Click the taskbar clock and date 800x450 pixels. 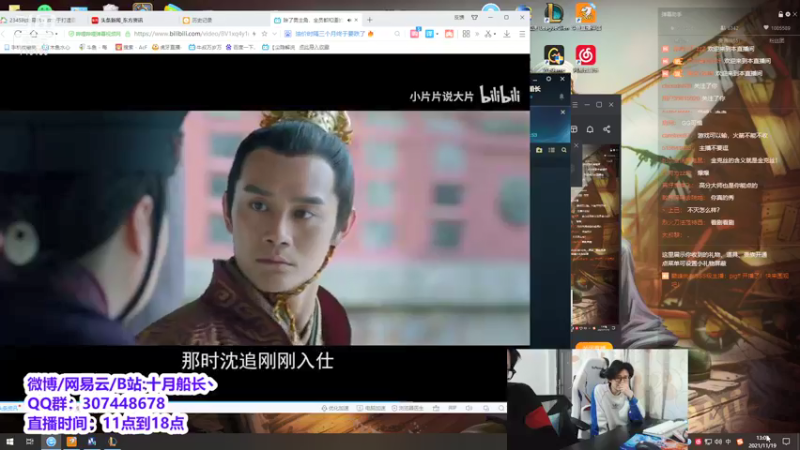coord(763,442)
